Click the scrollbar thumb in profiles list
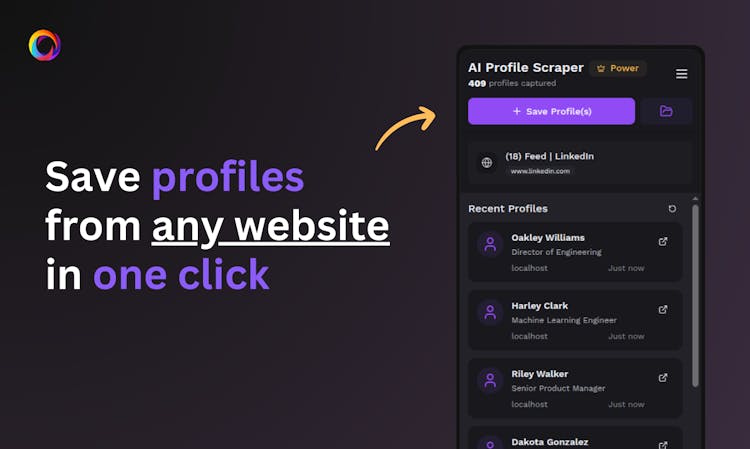 point(695,296)
